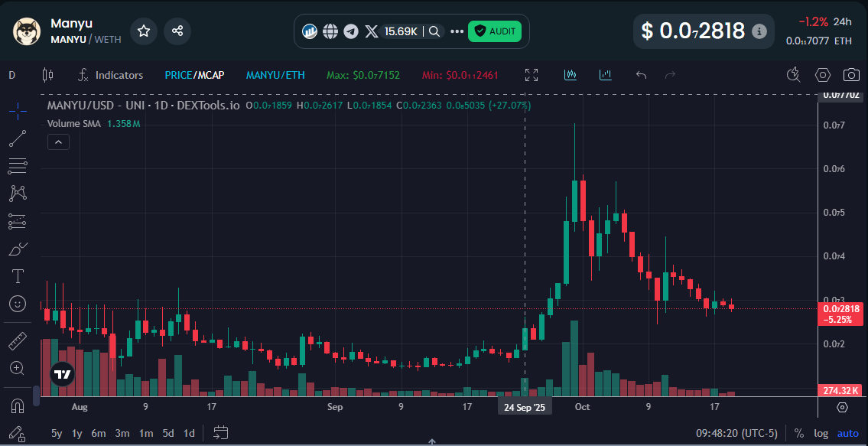Open the Fibonacci retracement tool group
Image resolution: width=868 pixels, height=446 pixels.
click(18, 166)
